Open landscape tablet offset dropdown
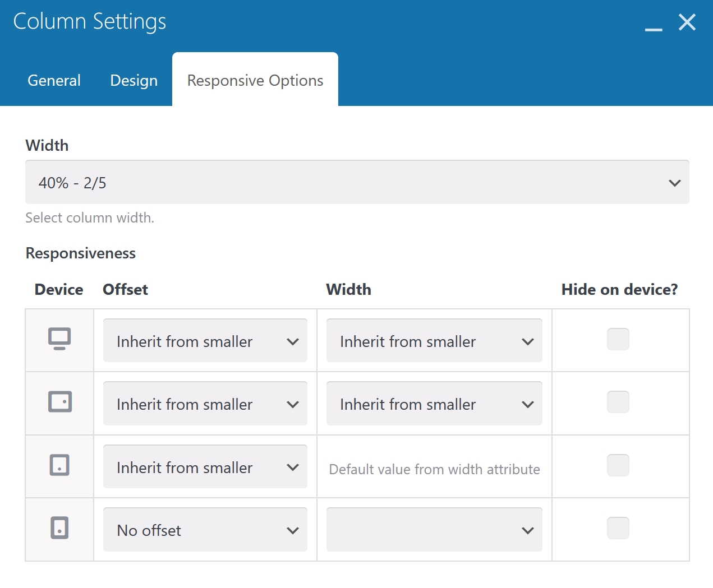This screenshot has height=588, width=713. click(x=205, y=404)
